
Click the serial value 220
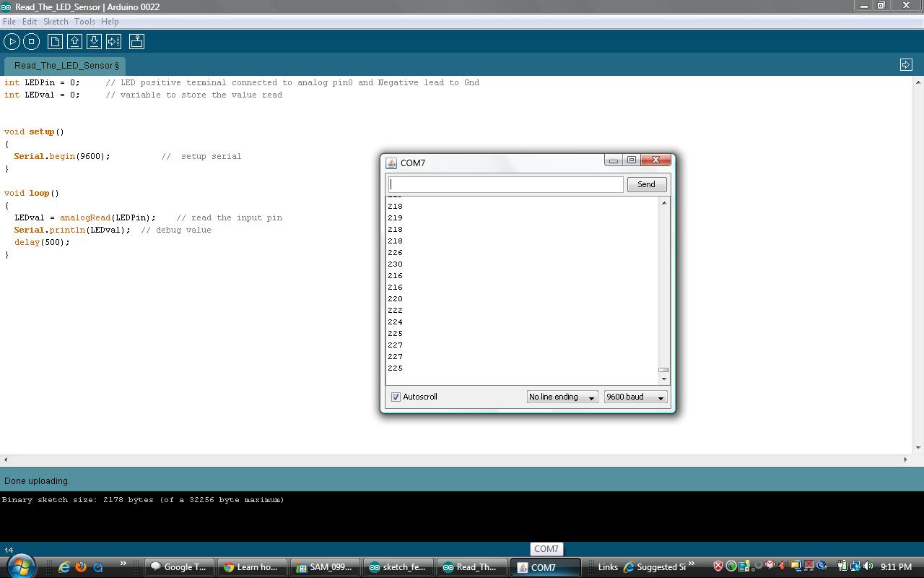point(395,298)
